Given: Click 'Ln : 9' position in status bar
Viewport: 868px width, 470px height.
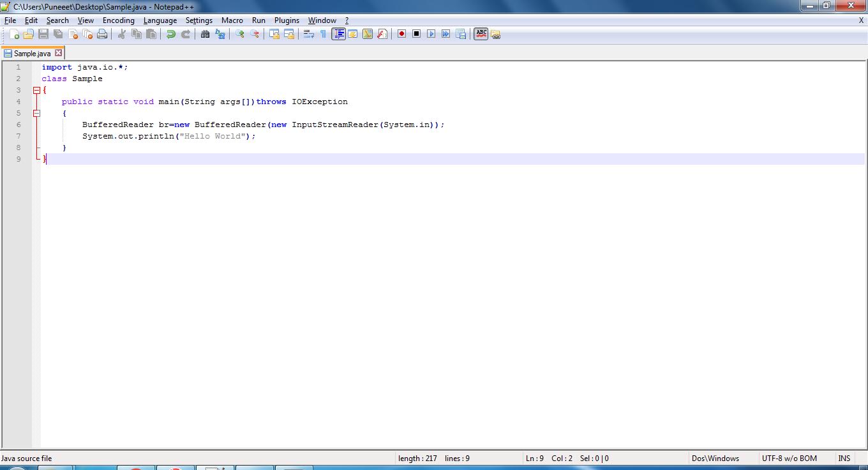Looking at the screenshot, I should click(x=535, y=459).
